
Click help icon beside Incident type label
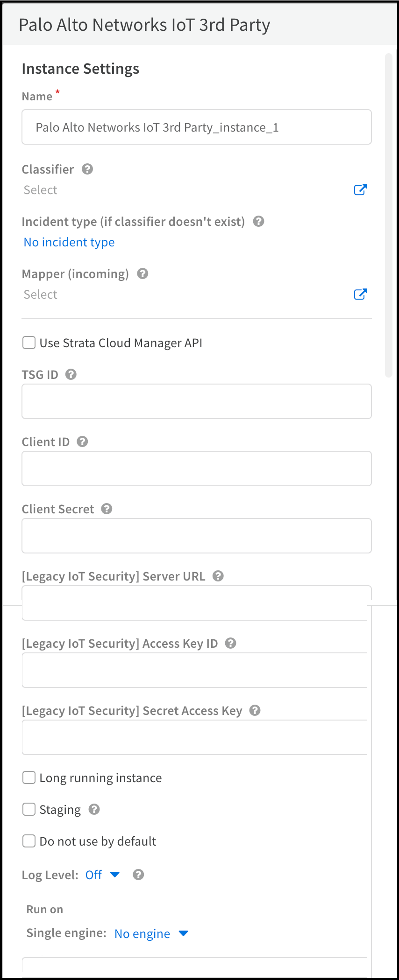pyautogui.click(x=259, y=221)
